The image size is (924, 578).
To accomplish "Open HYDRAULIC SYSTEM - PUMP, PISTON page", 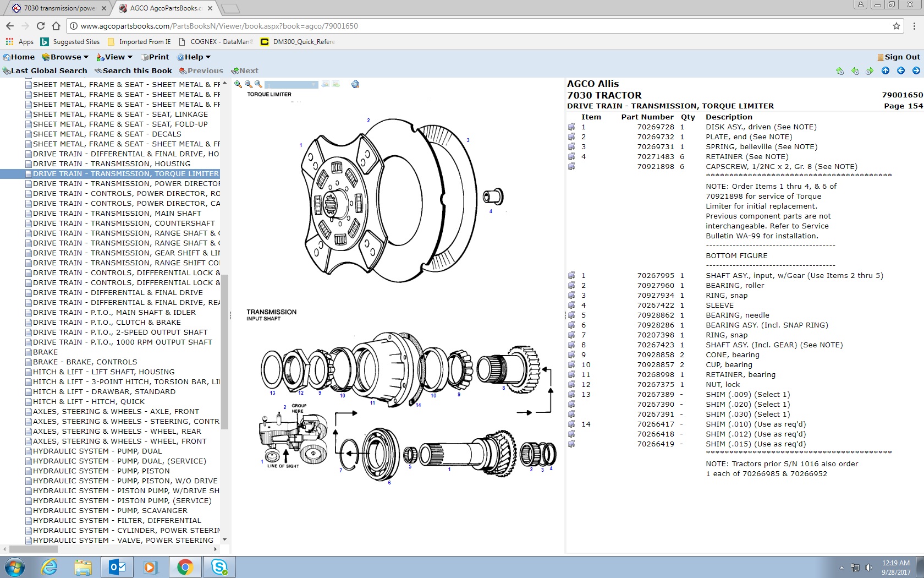I will pyautogui.click(x=101, y=471).
